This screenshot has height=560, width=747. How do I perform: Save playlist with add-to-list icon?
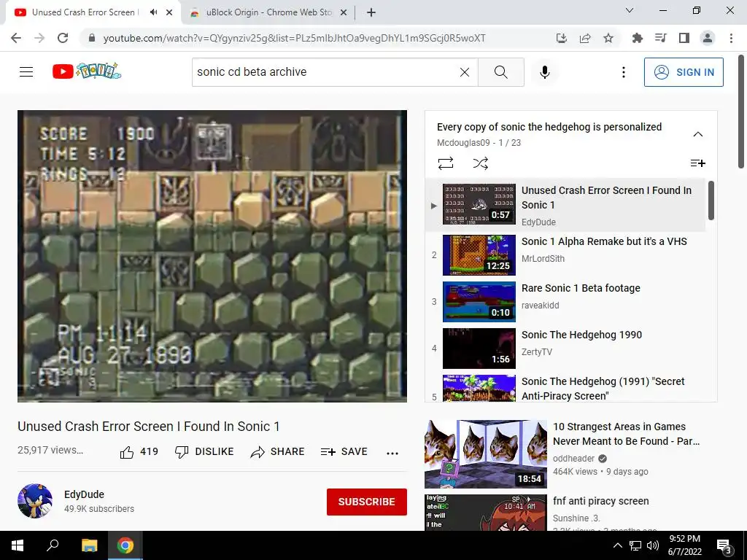point(698,163)
